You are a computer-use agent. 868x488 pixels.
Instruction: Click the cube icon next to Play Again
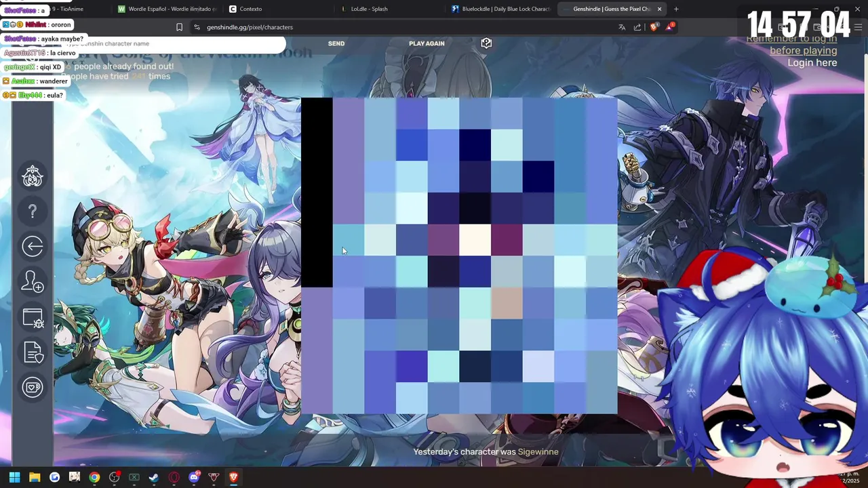pos(486,43)
